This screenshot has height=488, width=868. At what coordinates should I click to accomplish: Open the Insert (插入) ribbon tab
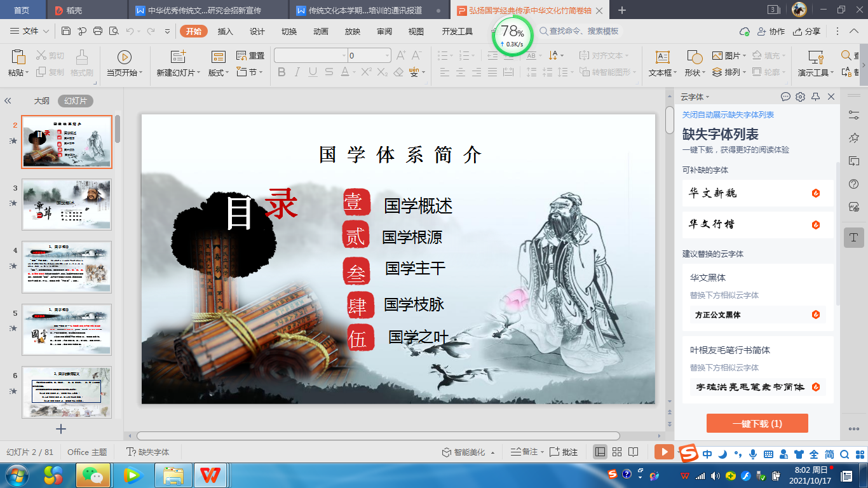click(x=226, y=32)
